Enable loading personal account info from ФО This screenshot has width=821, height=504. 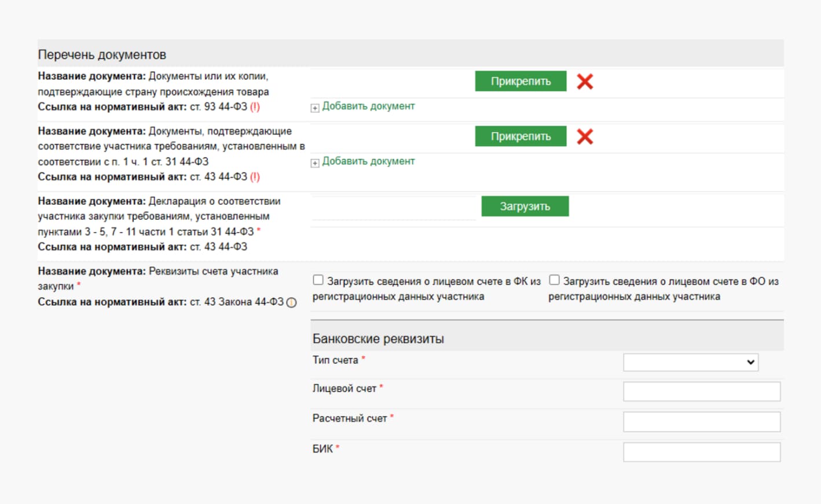pos(554,281)
